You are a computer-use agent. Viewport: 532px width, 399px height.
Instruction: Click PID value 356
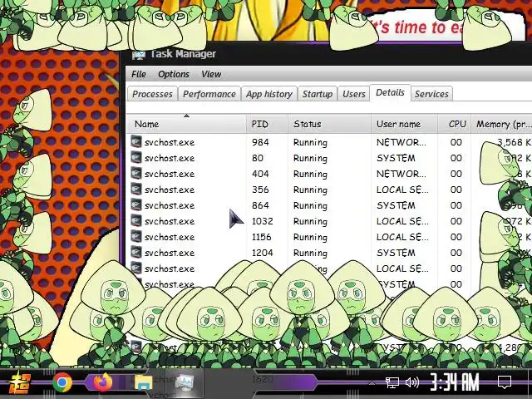260,190
